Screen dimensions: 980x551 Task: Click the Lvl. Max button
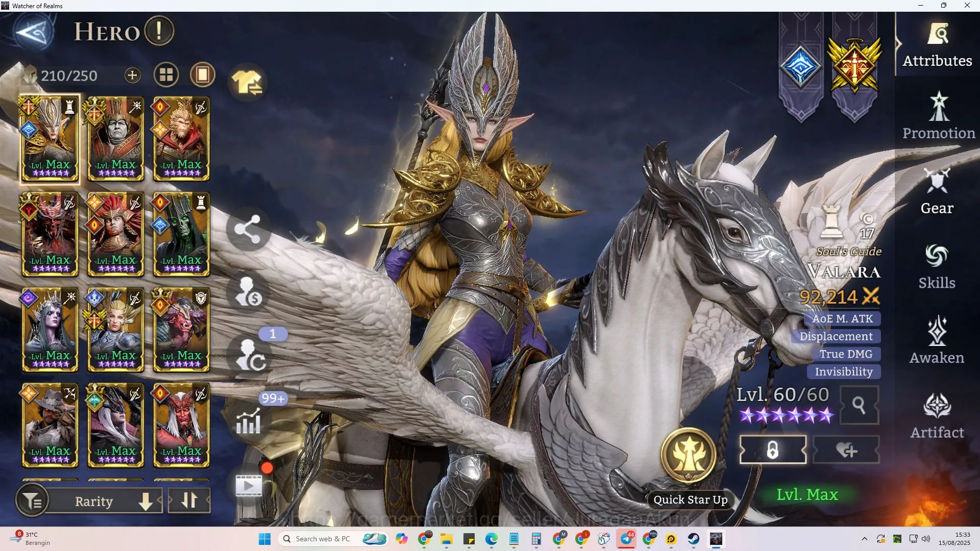tap(807, 494)
